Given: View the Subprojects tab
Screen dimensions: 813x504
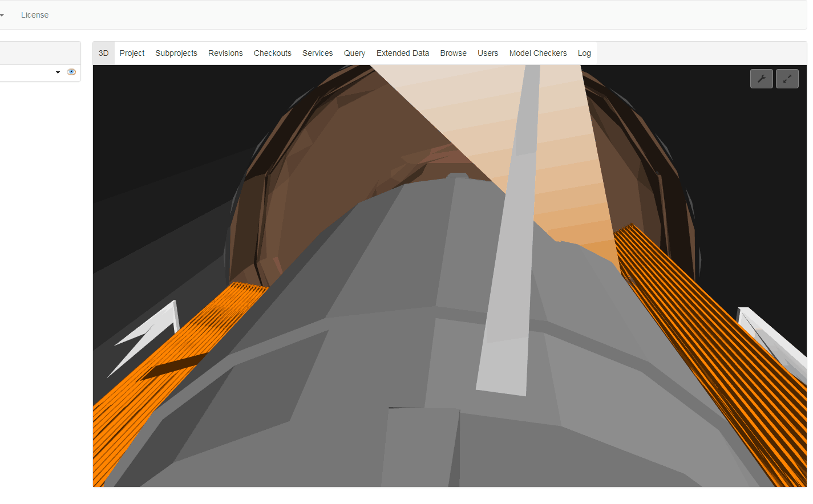Looking at the screenshot, I should coord(176,52).
